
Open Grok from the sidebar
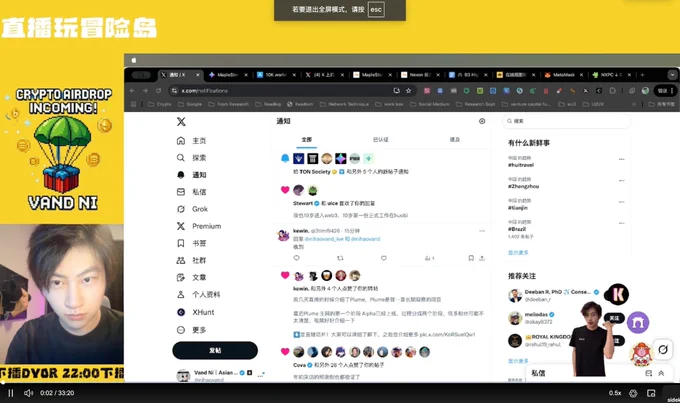point(192,209)
